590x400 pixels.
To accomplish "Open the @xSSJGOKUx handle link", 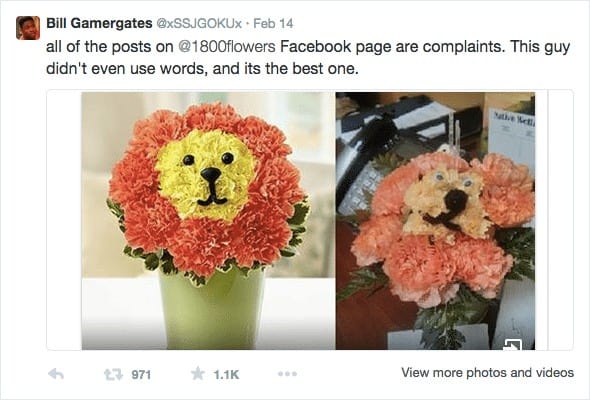I will [198, 23].
